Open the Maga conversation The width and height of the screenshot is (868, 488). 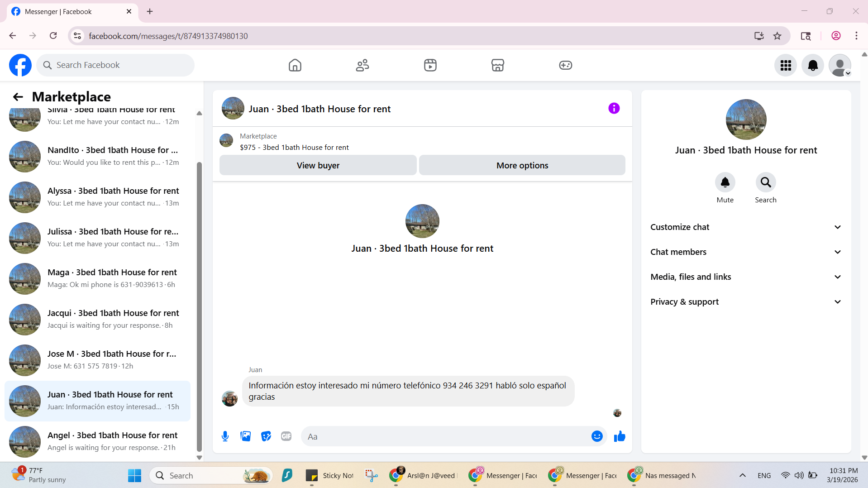[x=97, y=278]
